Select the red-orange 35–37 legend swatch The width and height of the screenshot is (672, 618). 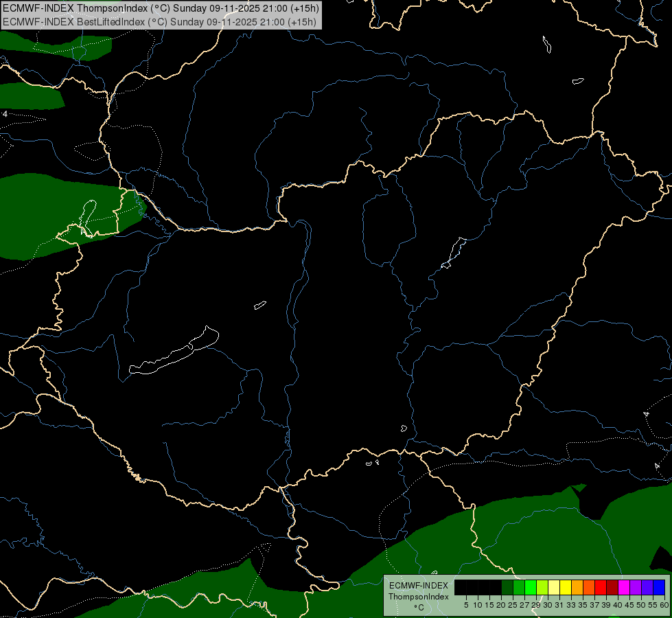(589, 587)
